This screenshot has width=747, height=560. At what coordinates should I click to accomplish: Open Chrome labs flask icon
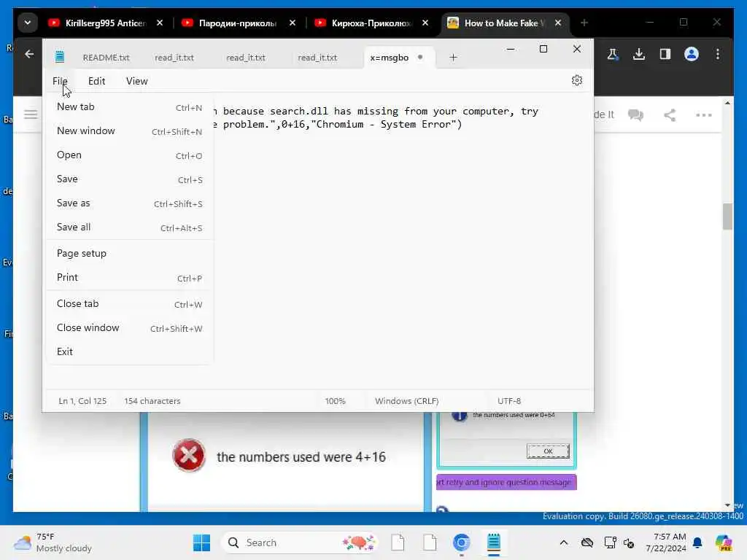tap(613, 54)
